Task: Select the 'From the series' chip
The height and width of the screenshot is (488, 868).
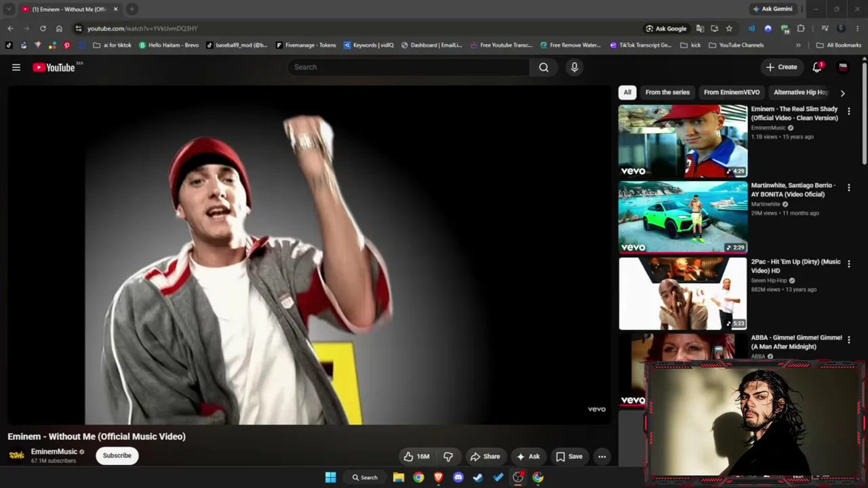Action: pyautogui.click(x=667, y=92)
